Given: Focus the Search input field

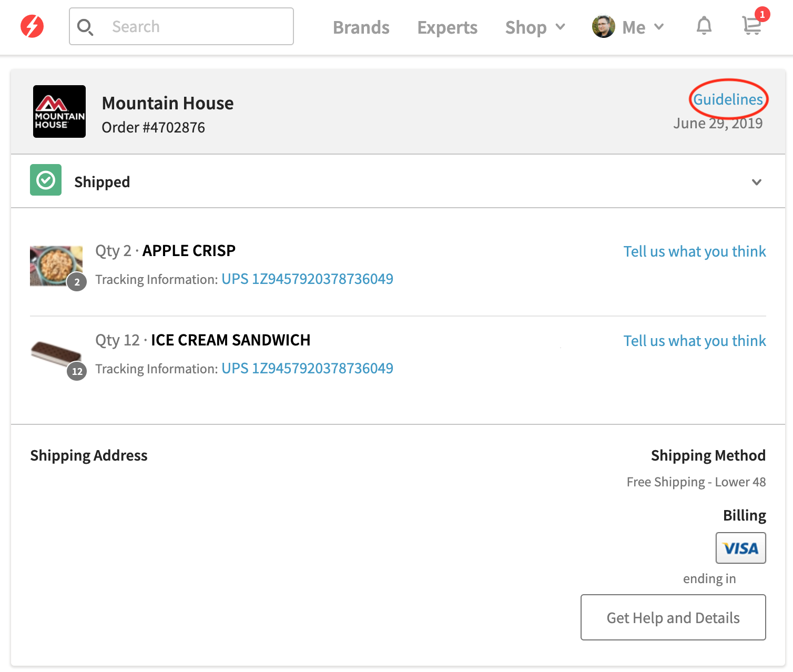Looking at the screenshot, I should click(x=181, y=26).
